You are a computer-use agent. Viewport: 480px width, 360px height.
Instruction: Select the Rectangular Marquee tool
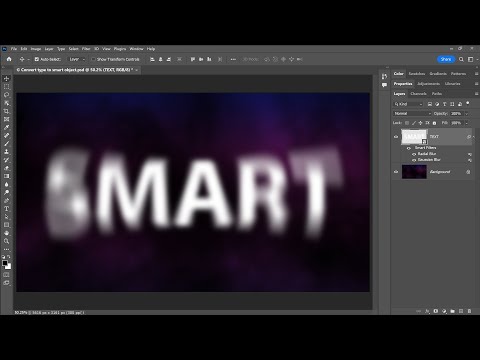click(x=6, y=87)
